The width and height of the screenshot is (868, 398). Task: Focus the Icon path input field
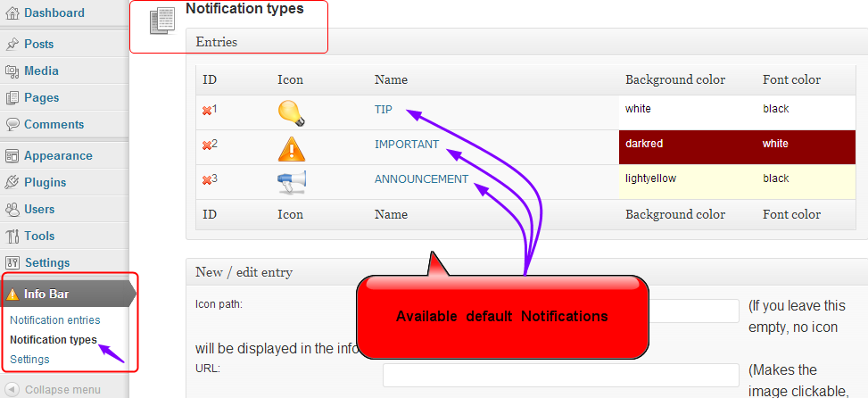[561, 311]
